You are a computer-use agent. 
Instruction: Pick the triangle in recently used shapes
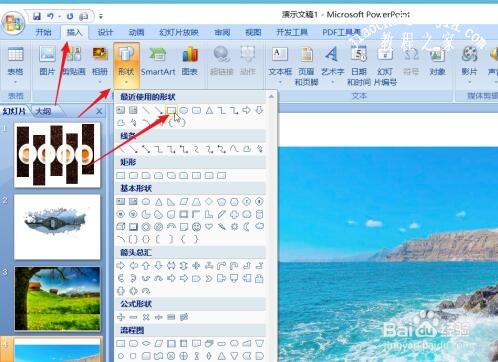(x=209, y=110)
